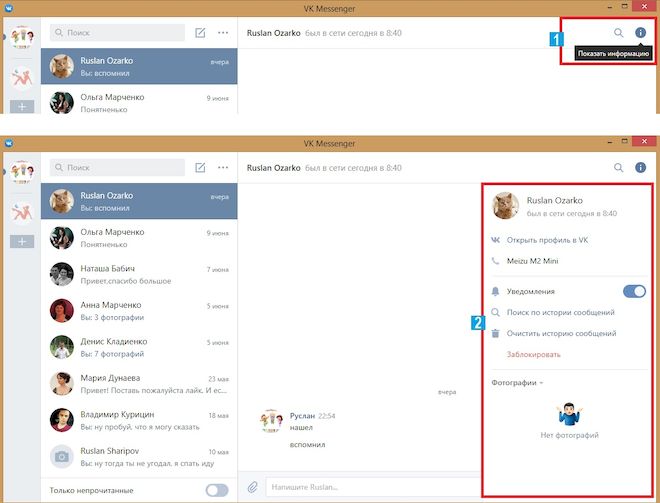Click 'Поиск по истории сообщений'
This screenshot has width=660, height=503.
[560, 312]
